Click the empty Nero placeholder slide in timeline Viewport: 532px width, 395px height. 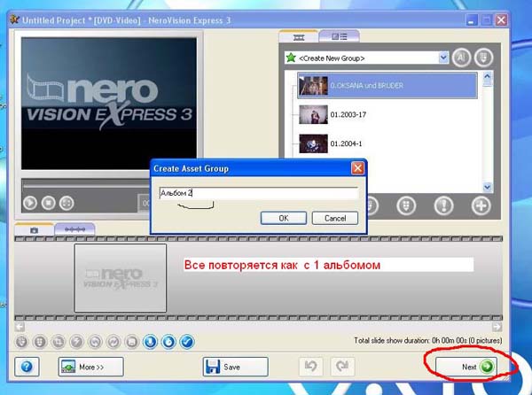(121, 278)
